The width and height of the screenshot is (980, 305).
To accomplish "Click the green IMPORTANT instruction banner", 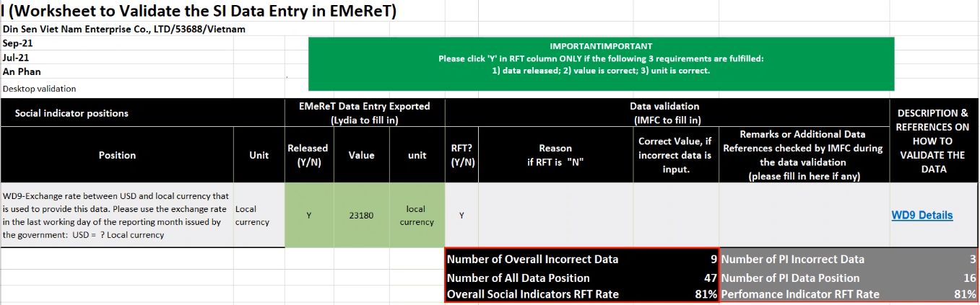I will coord(601,58).
